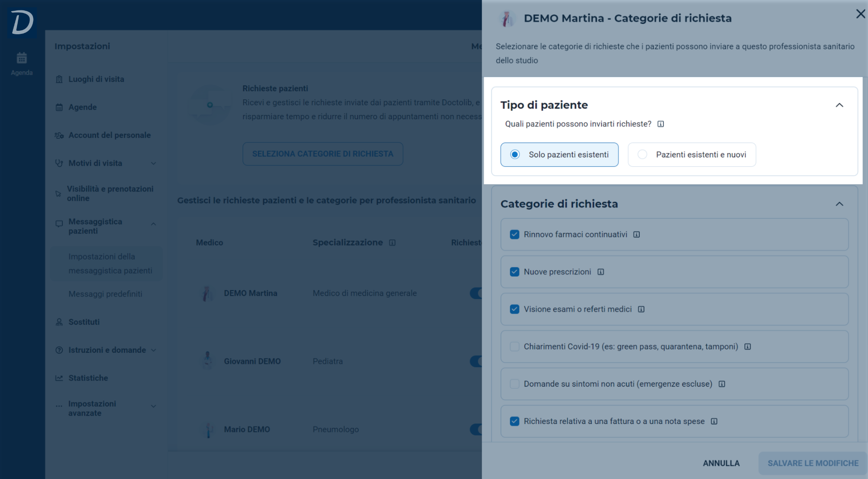This screenshot has height=479, width=868.
Task: Click info icon next to Visione esami o referti medici
Action: [x=641, y=309]
